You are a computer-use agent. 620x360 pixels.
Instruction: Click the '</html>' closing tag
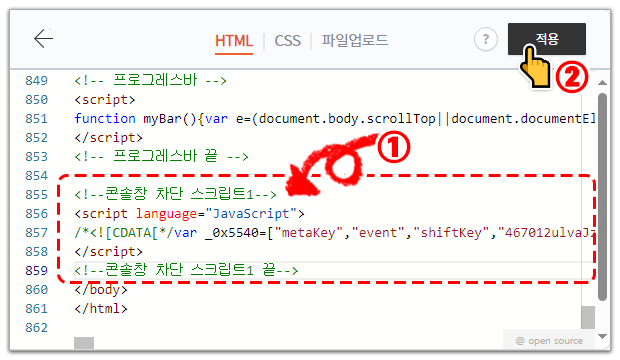tap(101, 309)
